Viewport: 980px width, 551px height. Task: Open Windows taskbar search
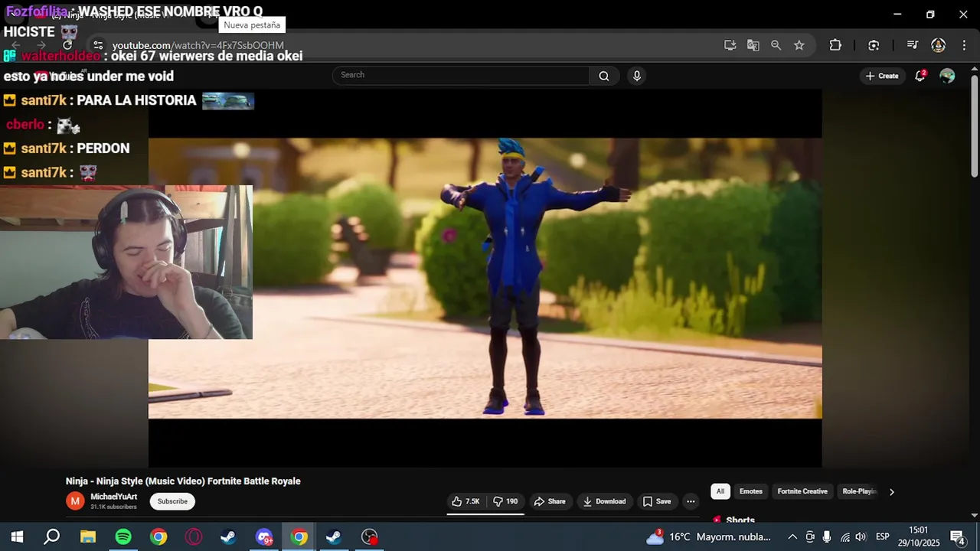51,537
